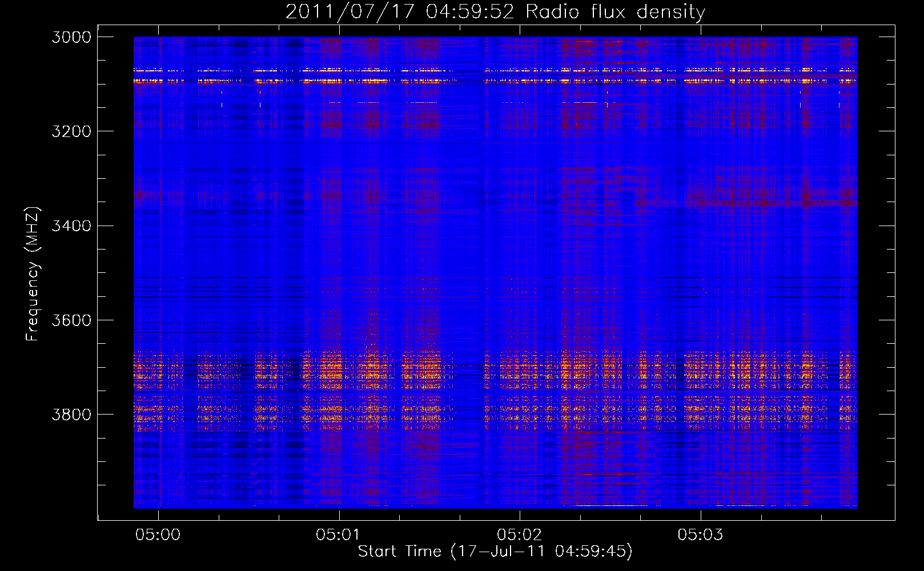Click the '3600' frequency axis label
Image resolution: width=924 pixels, height=571 pixels.
click(x=71, y=320)
